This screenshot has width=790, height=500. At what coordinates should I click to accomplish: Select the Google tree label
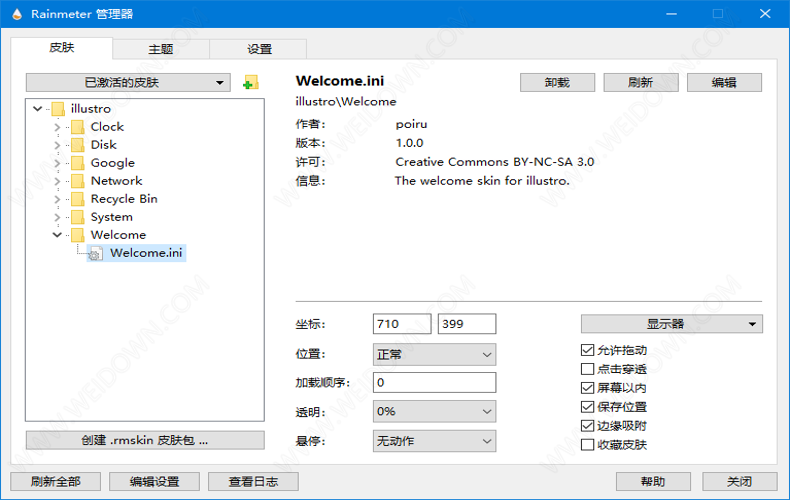(113, 163)
